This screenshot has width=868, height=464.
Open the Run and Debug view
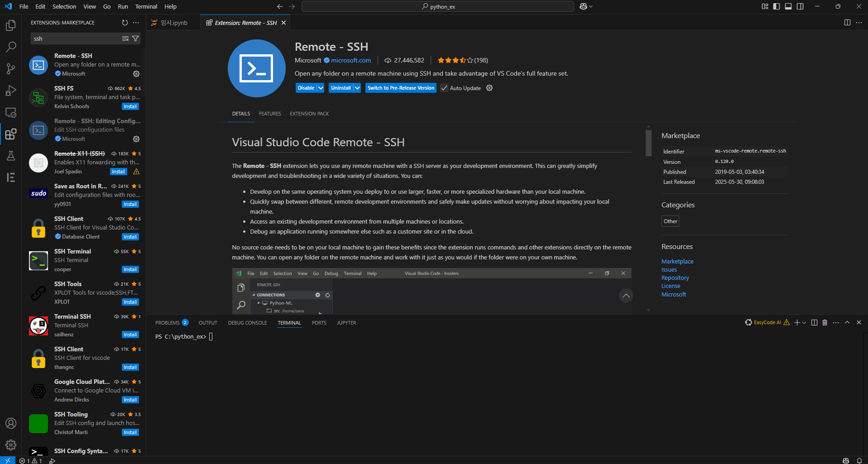point(11,91)
